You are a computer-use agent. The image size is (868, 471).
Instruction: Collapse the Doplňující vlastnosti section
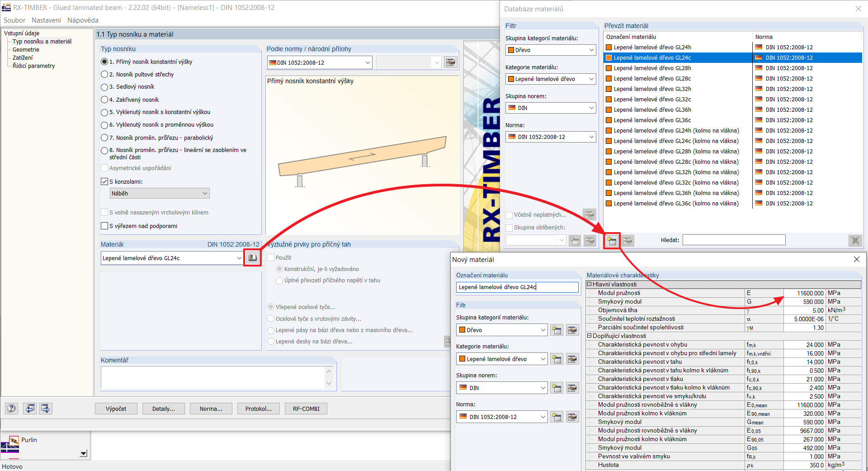pyautogui.click(x=589, y=336)
